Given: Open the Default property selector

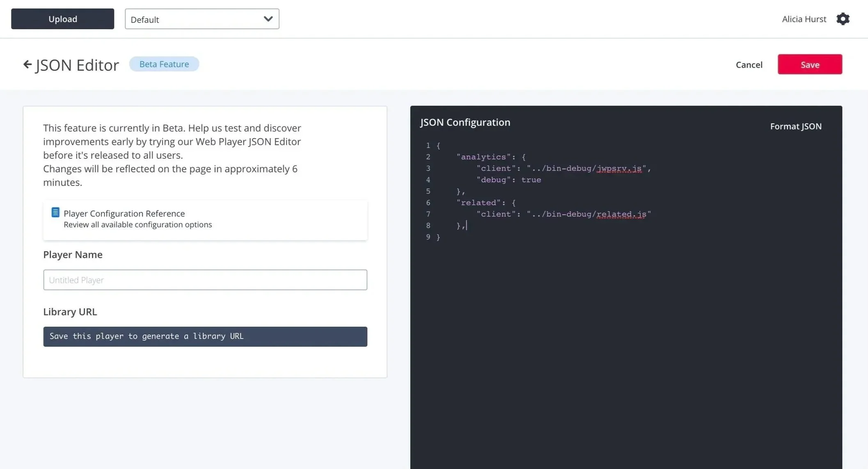Looking at the screenshot, I should pos(196,19).
